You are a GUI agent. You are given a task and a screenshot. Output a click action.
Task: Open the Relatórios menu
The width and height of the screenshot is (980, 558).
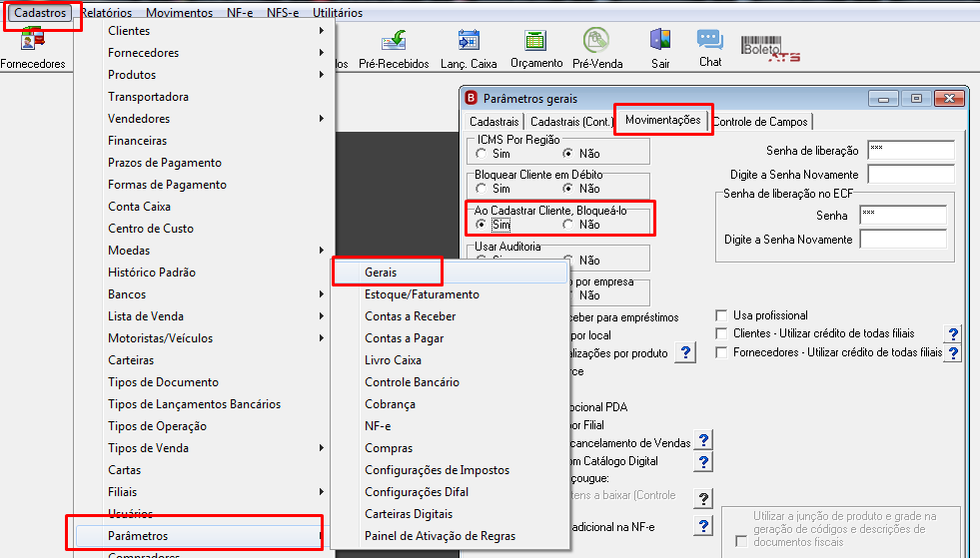pos(107,13)
